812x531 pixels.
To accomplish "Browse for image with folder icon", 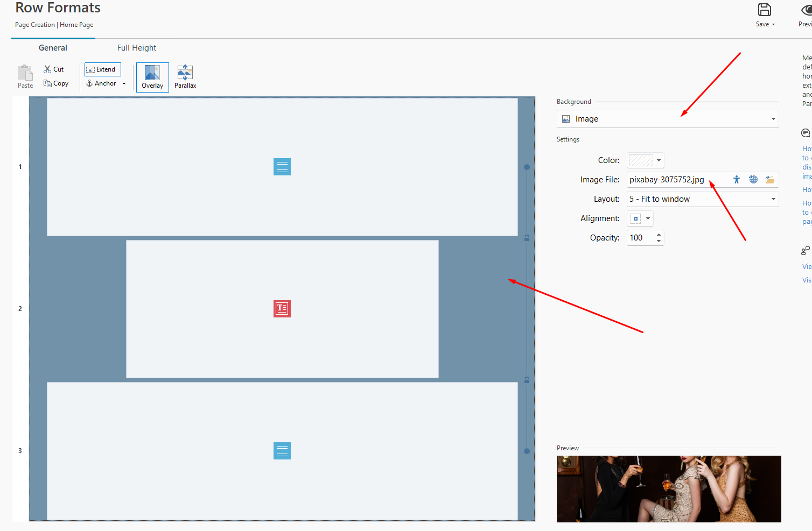I will [769, 180].
